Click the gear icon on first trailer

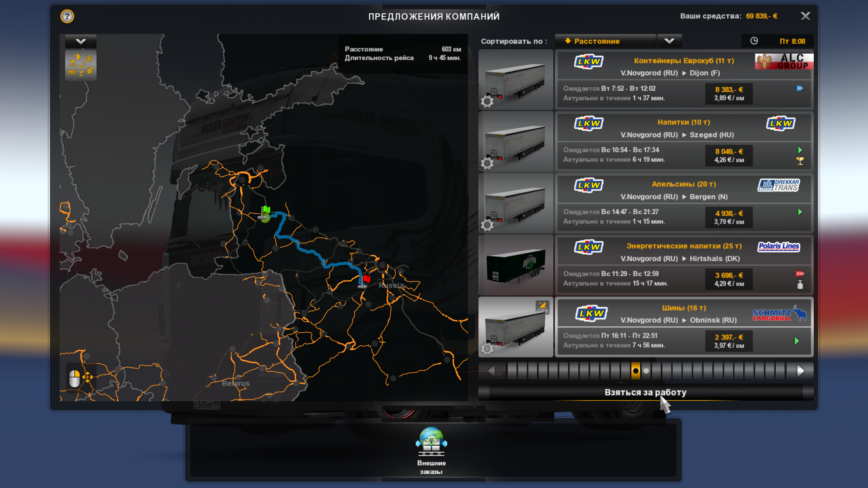pos(487,102)
